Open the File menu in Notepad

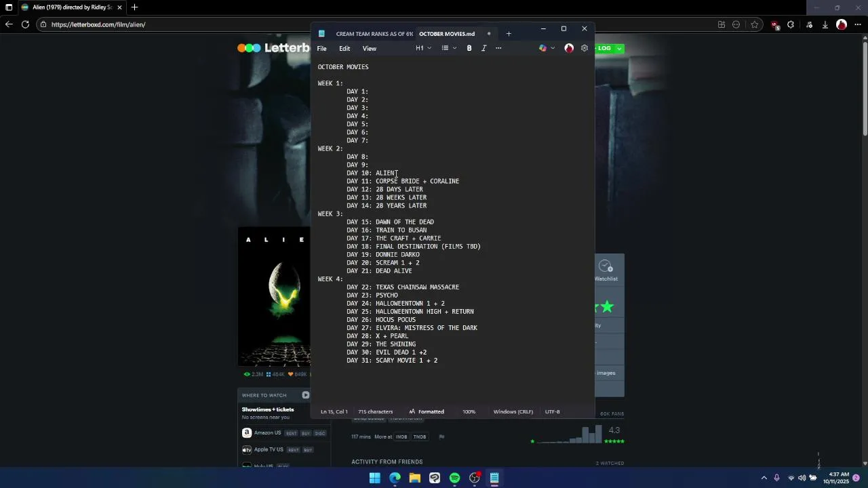(321, 48)
